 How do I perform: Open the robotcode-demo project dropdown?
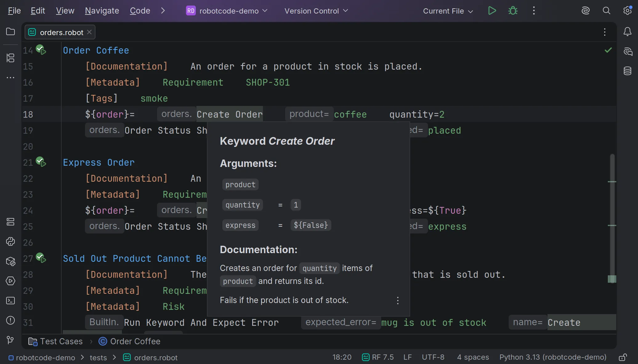coord(227,11)
